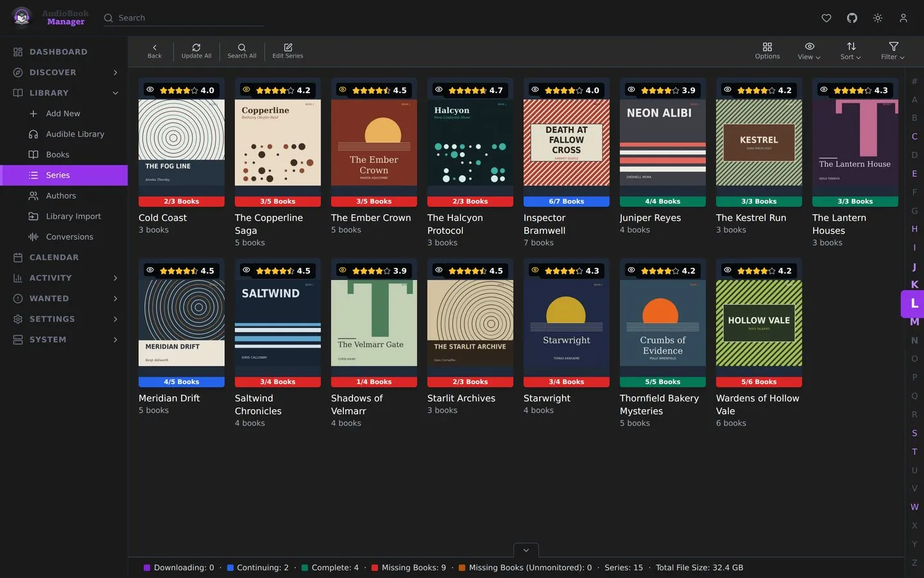The image size is (924, 578).
Task: Open the donate heart icon
Action: coord(826,18)
